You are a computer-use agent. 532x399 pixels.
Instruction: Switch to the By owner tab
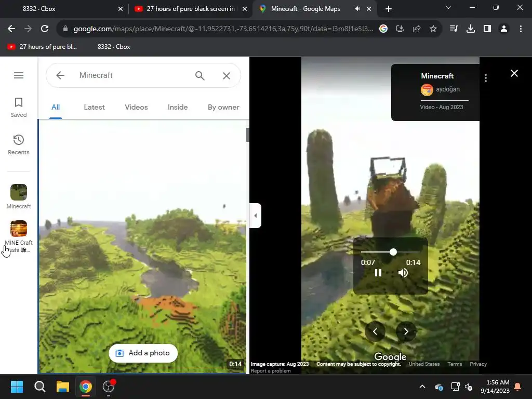pos(223,107)
